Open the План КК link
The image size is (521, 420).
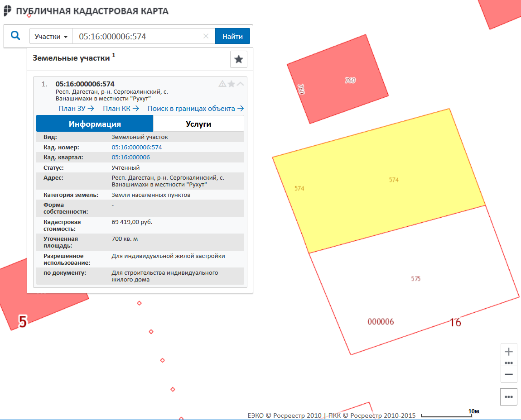click(121, 109)
